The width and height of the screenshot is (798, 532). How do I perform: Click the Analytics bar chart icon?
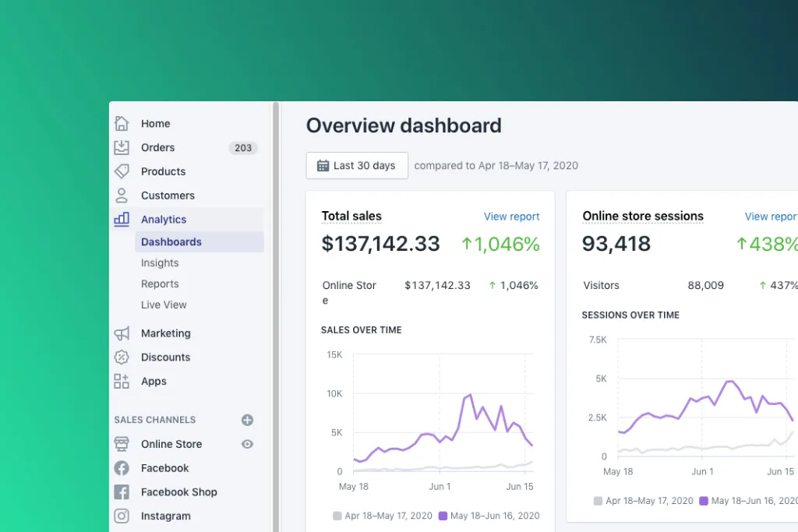[122, 220]
